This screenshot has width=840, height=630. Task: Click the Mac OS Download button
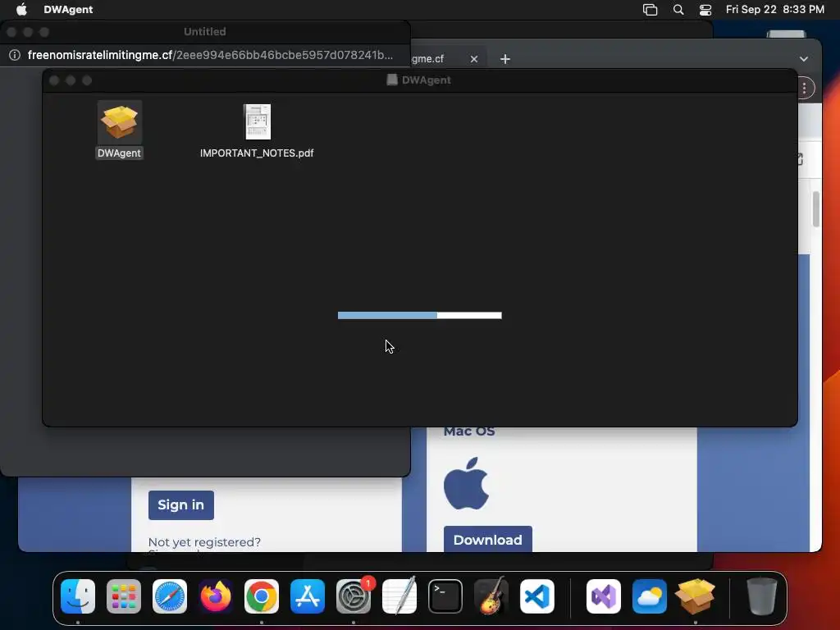487,539
